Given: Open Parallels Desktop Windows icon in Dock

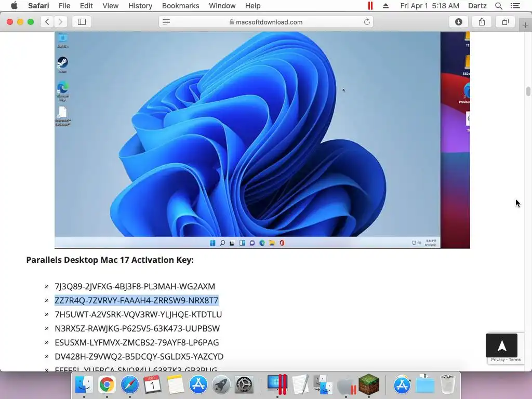Looking at the screenshot, I should [x=277, y=385].
